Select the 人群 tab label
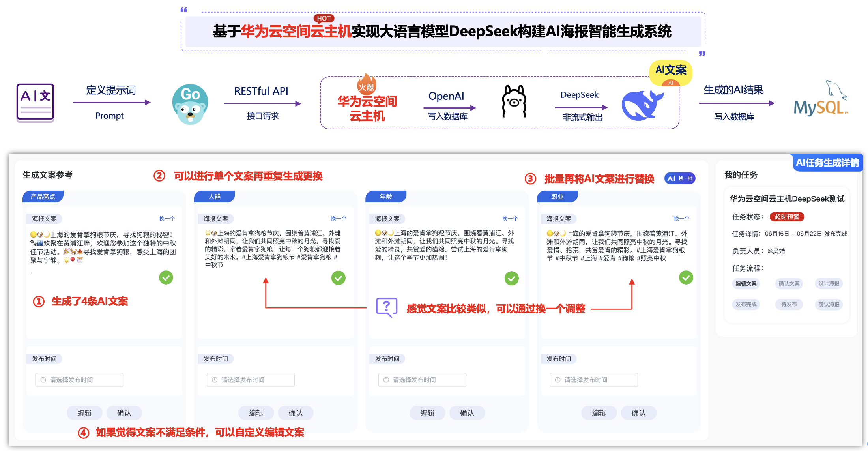The height and width of the screenshot is (457, 868). (x=215, y=197)
